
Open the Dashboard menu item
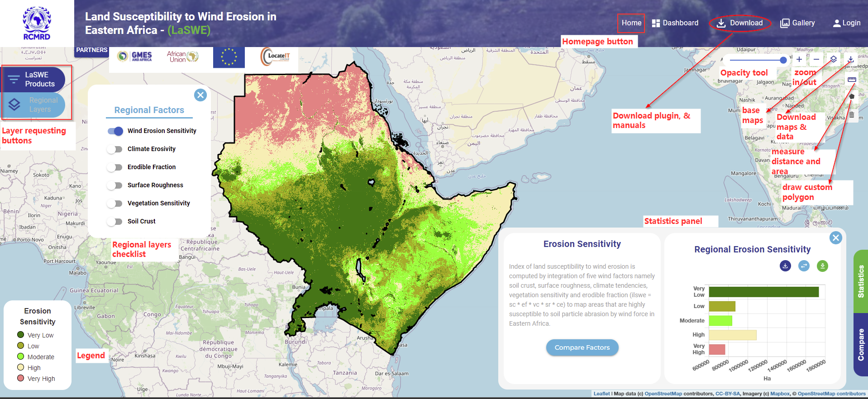click(675, 23)
